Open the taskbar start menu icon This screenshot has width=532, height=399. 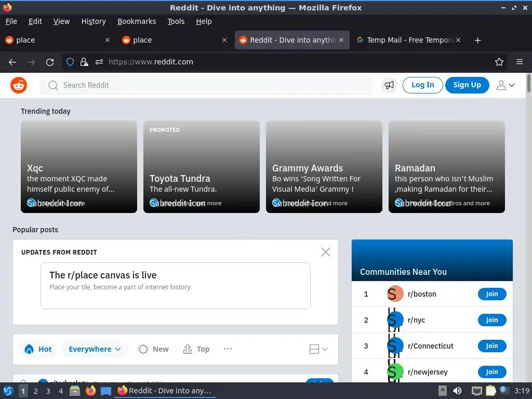coord(8,391)
